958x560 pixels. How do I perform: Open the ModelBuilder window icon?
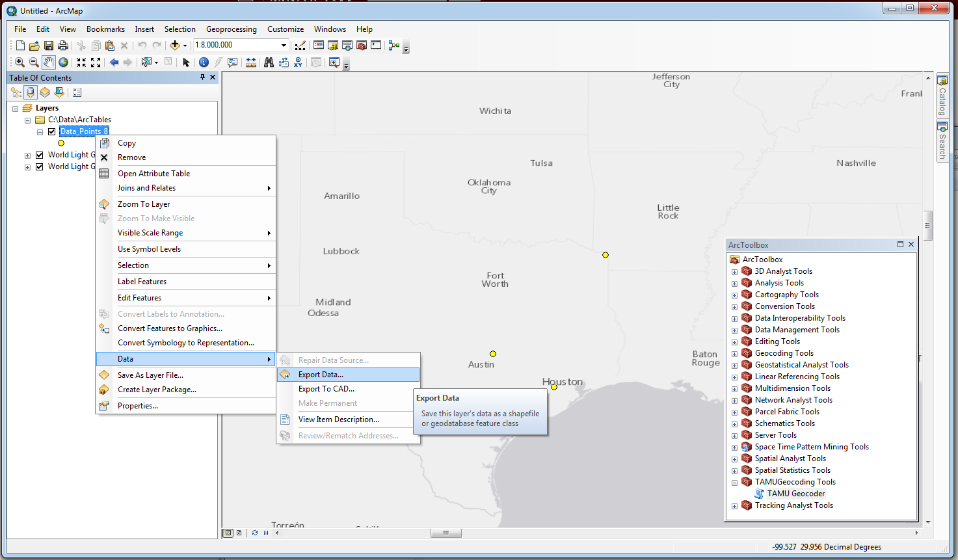(394, 46)
